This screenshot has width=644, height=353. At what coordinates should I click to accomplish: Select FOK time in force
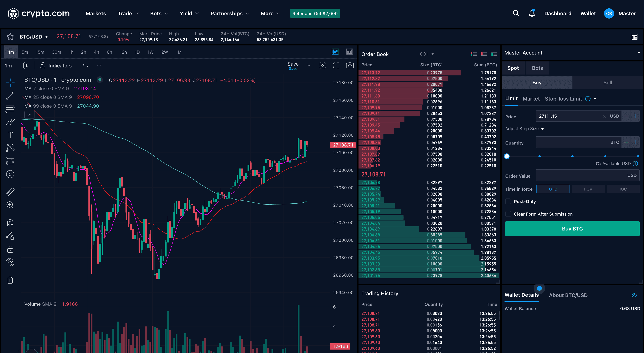tap(588, 189)
